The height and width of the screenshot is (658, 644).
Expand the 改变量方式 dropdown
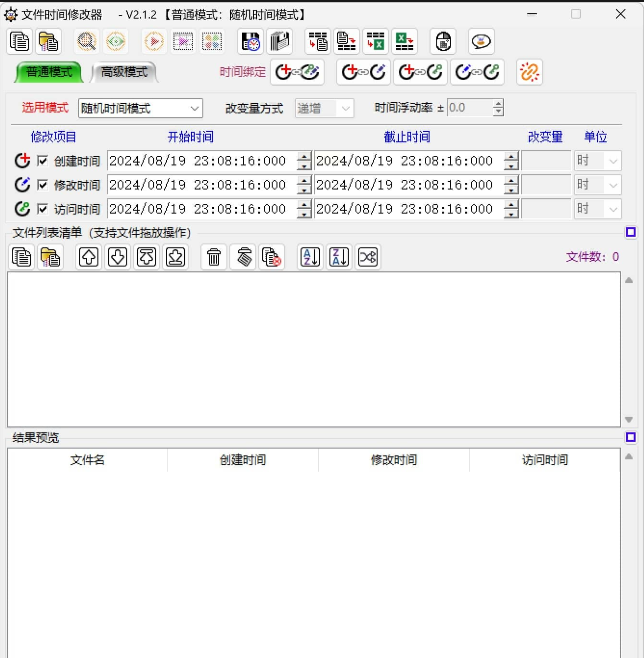pyautogui.click(x=324, y=108)
